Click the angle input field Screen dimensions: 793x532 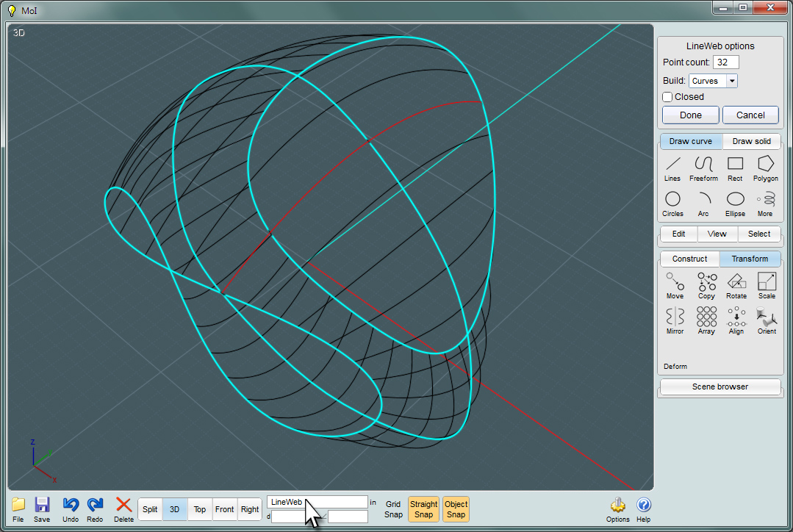click(x=348, y=517)
